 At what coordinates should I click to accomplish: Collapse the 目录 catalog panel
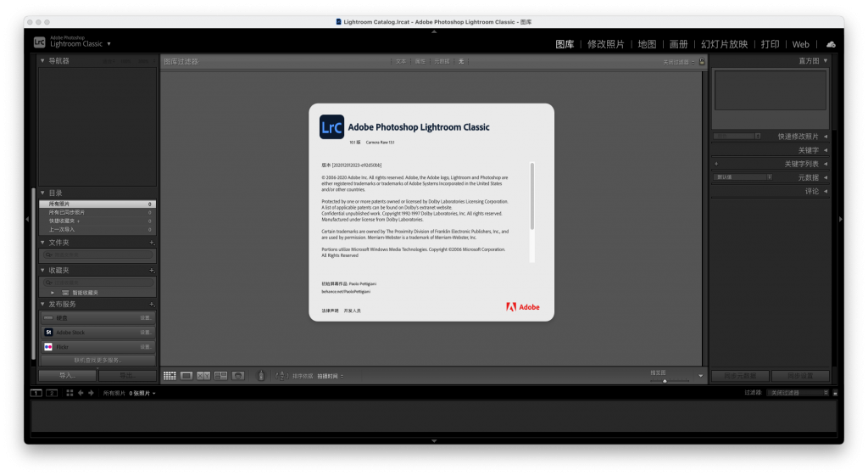coord(42,193)
